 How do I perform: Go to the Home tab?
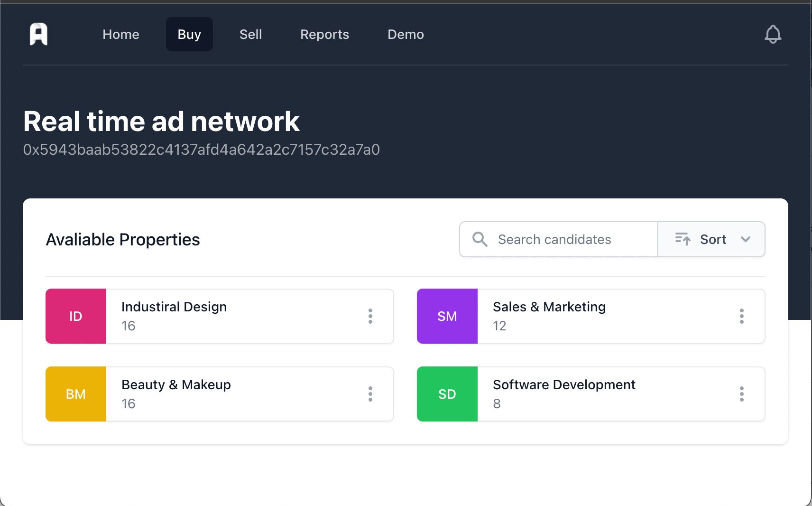click(x=121, y=34)
